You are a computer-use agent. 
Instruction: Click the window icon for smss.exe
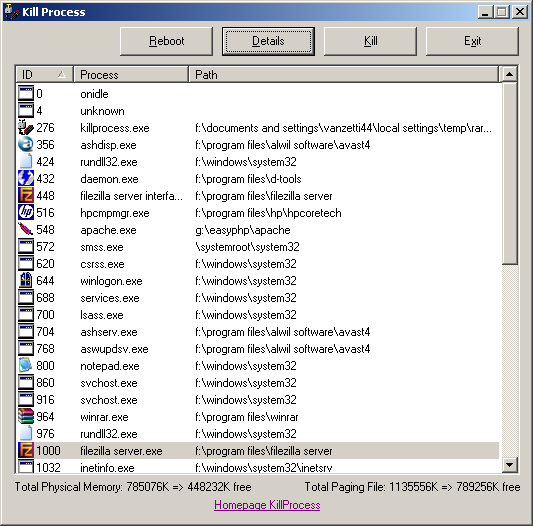tap(26, 247)
